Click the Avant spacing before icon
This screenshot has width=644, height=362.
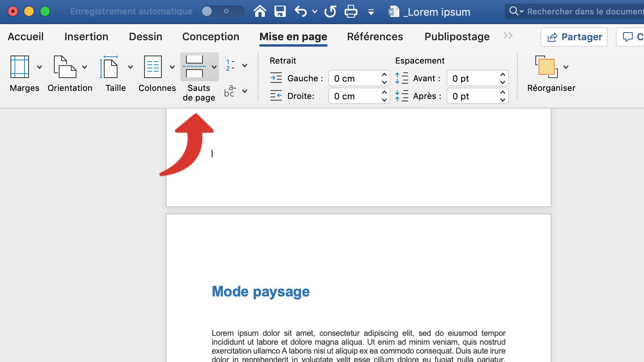tap(402, 78)
